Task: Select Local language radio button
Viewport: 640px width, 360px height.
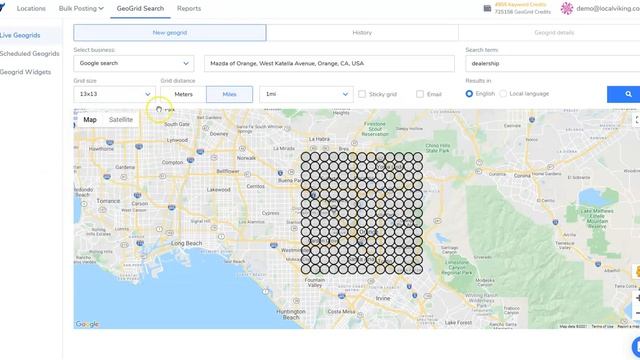Action: pyautogui.click(x=503, y=94)
